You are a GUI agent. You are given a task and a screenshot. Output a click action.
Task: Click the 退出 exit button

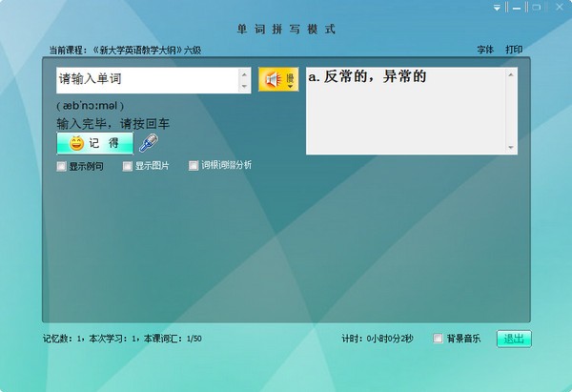(x=514, y=340)
